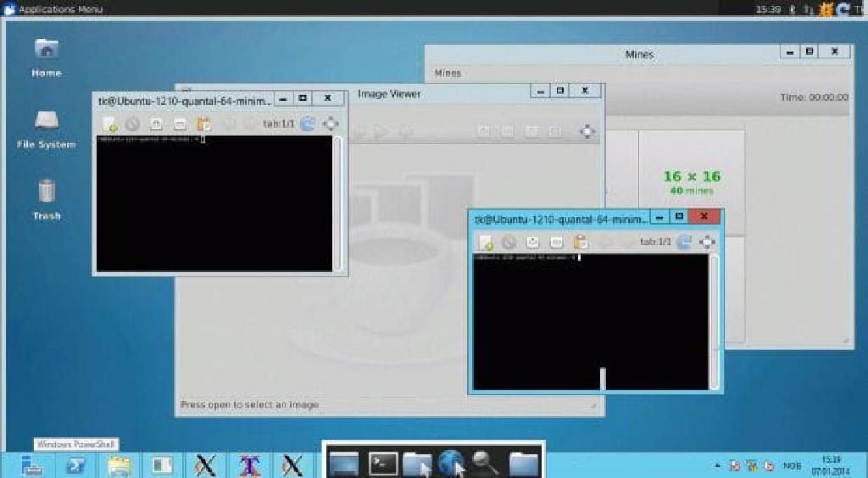The width and height of the screenshot is (868, 478).
Task: Open the Home desktop icon
Action: click(x=47, y=58)
